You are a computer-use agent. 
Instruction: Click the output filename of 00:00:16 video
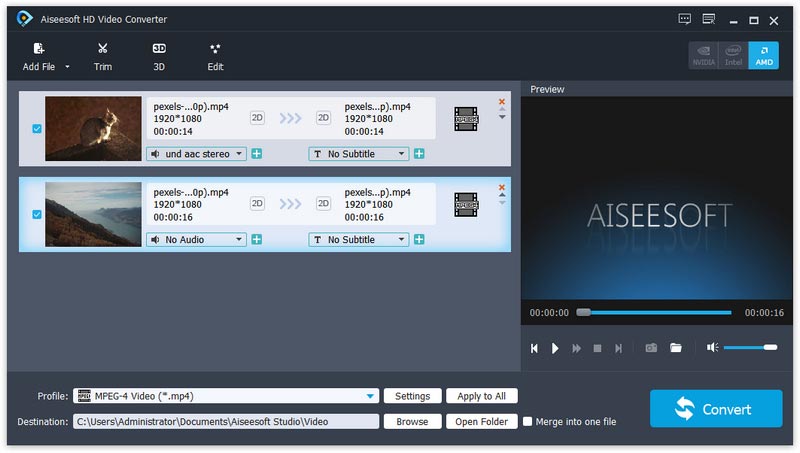tap(378, 192)
